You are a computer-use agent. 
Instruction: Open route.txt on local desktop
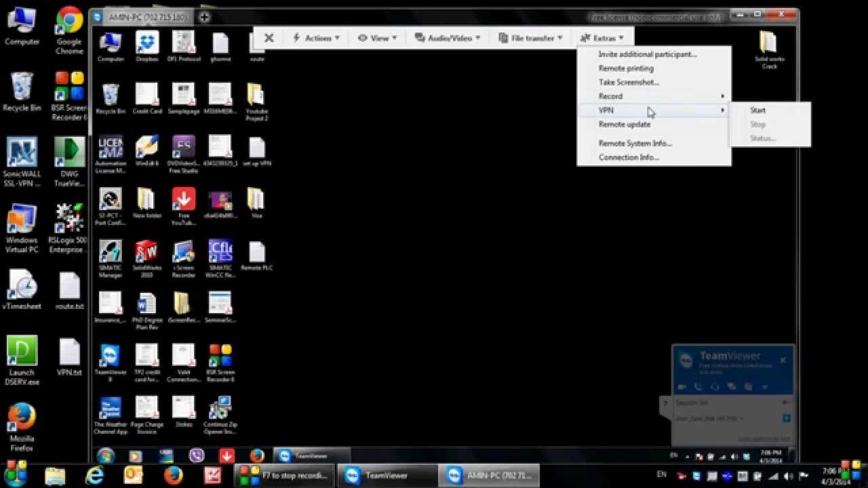click(69, 290)
